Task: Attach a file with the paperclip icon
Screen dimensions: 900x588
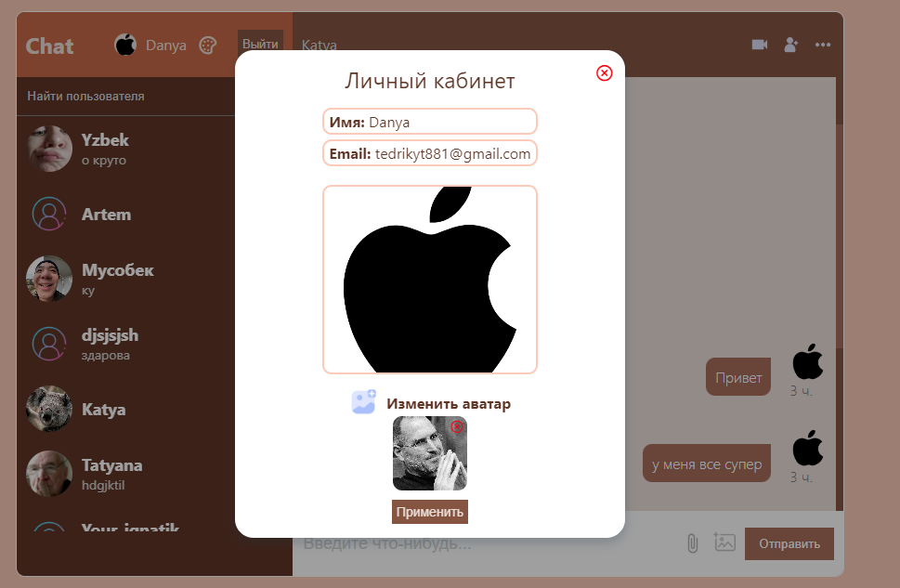Action: tap(691, 543)
